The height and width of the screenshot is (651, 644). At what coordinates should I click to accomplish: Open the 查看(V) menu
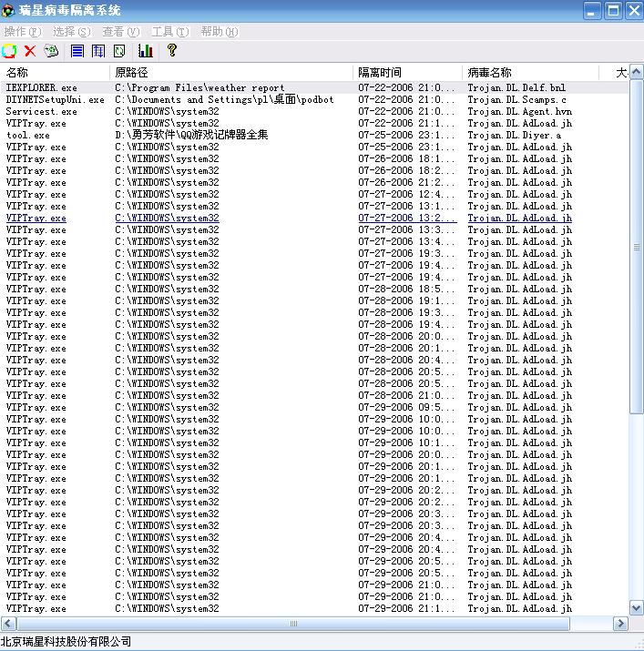[120, 32]
